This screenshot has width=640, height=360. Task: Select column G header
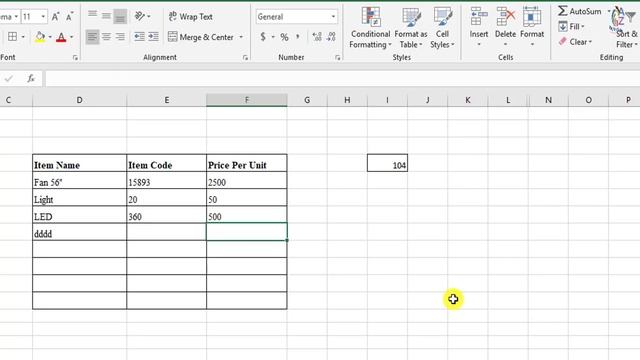(307, 100)
